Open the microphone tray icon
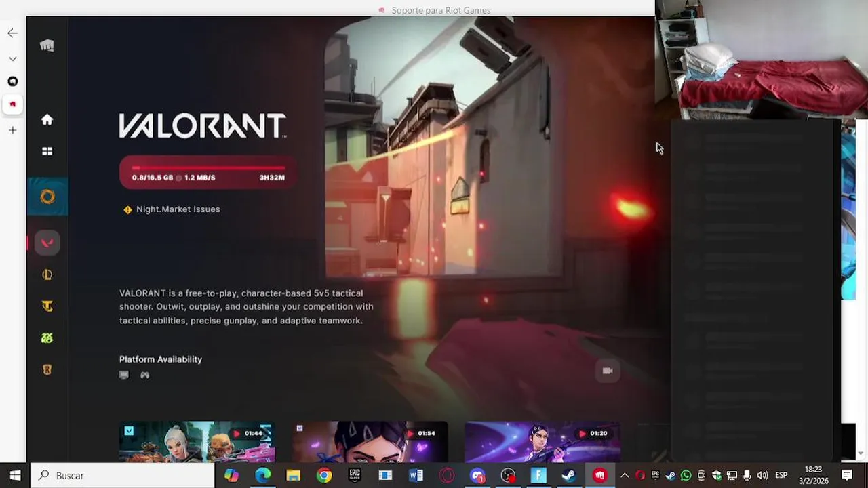 tap(747, 475)
